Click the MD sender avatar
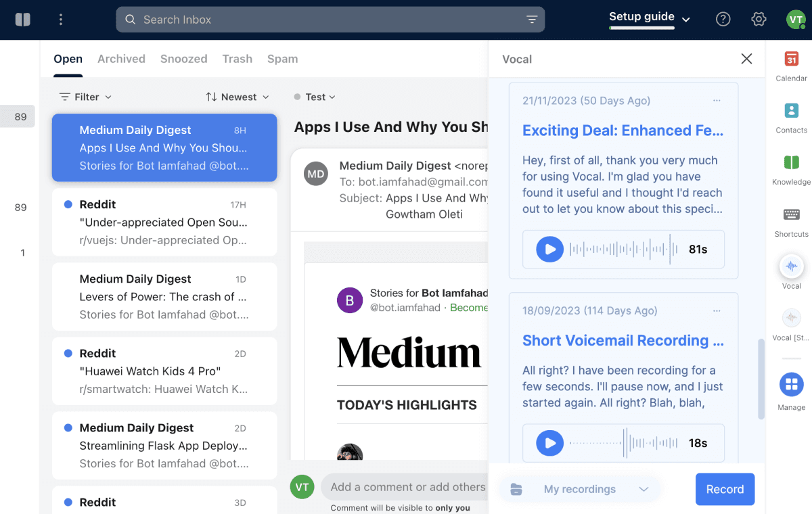The image size is (812, 514). [x=316, y=174]
